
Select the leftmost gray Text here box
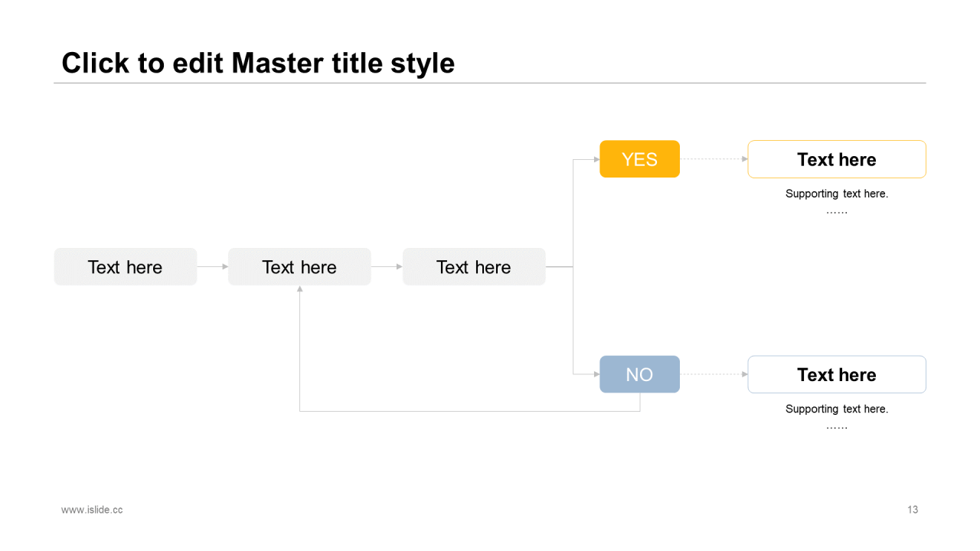tap(125, 267)
